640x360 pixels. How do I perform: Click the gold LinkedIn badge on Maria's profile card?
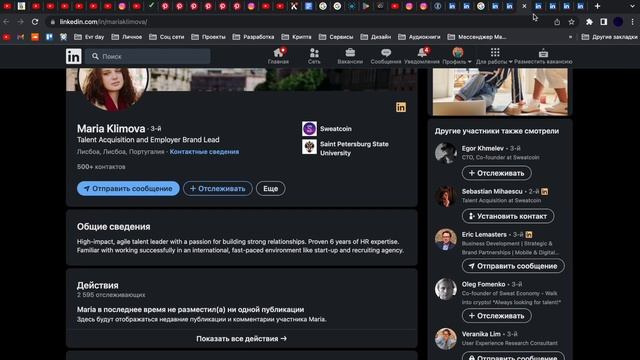coord(401,107)
